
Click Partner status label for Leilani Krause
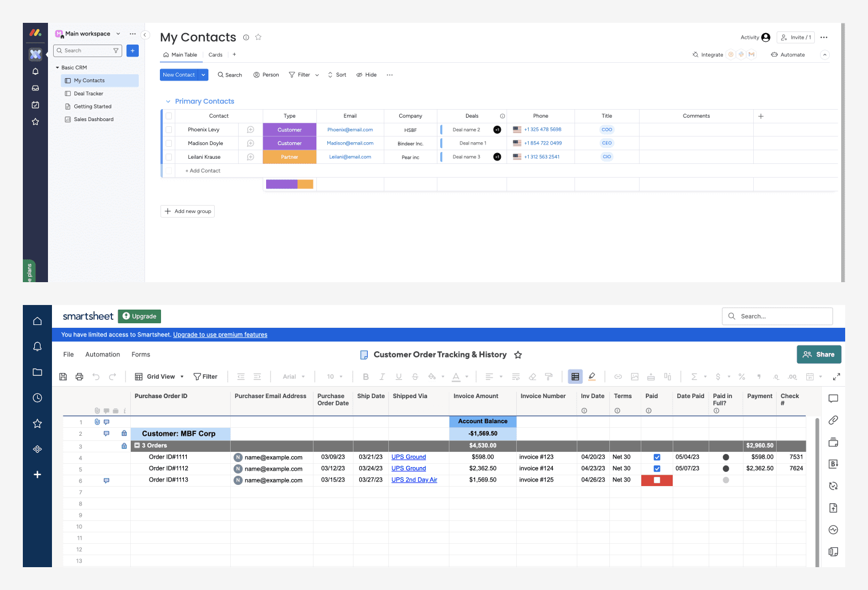290,157
